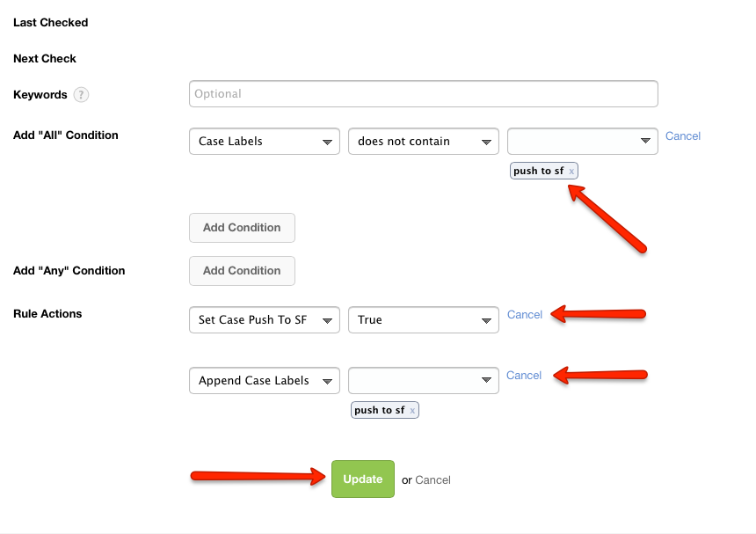This screenshot has height=534, width=756.
Task: Click the Keywords help question mark icon
Action: (81, 95)
